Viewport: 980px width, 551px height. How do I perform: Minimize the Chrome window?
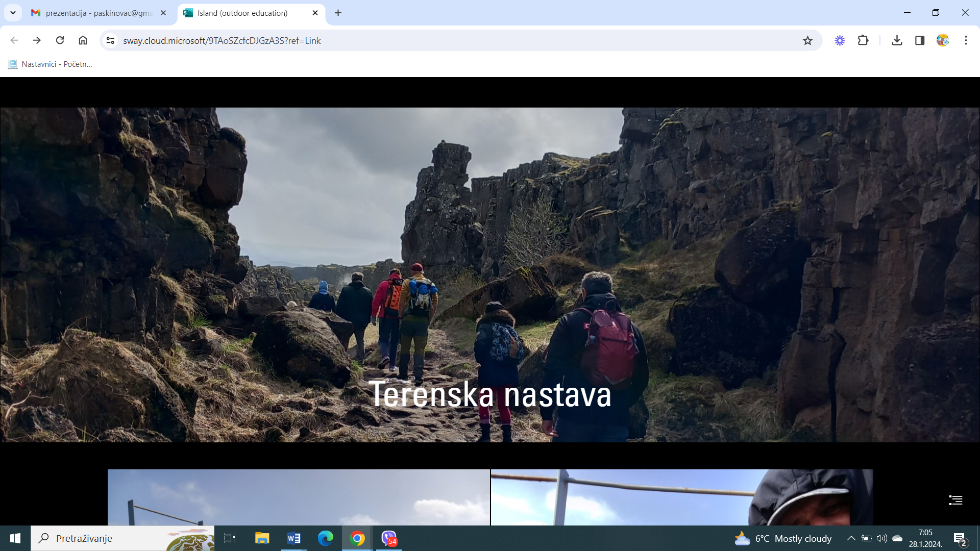click(907, 13)
